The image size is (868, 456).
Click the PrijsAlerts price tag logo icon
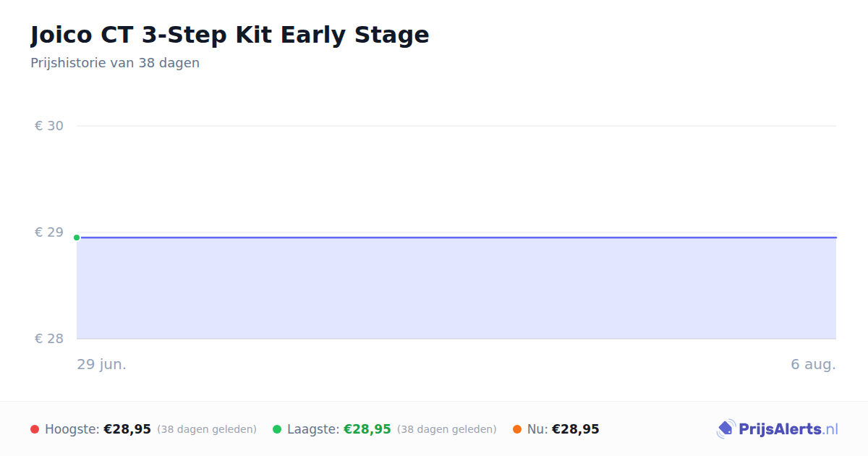coord(726,429)
